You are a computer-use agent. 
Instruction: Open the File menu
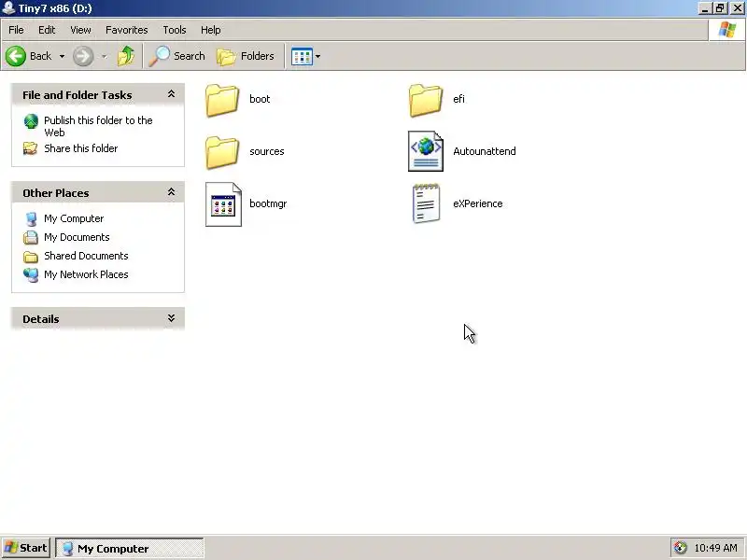coord(16,30)
